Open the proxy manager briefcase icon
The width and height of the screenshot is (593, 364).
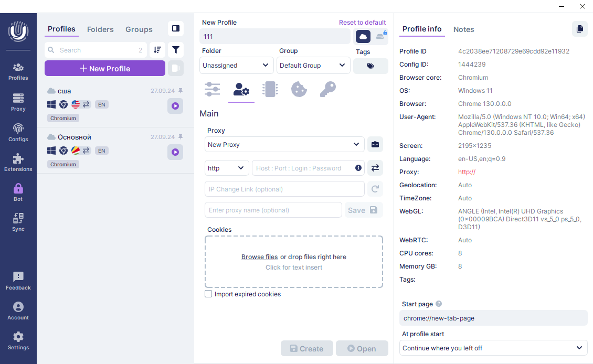tap(375, 144)
